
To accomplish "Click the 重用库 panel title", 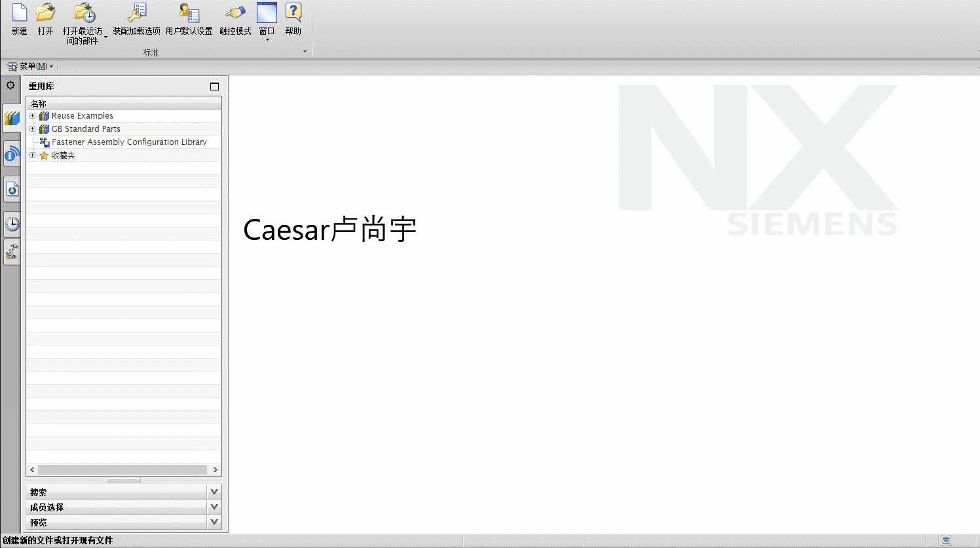I will click(41, 87).
